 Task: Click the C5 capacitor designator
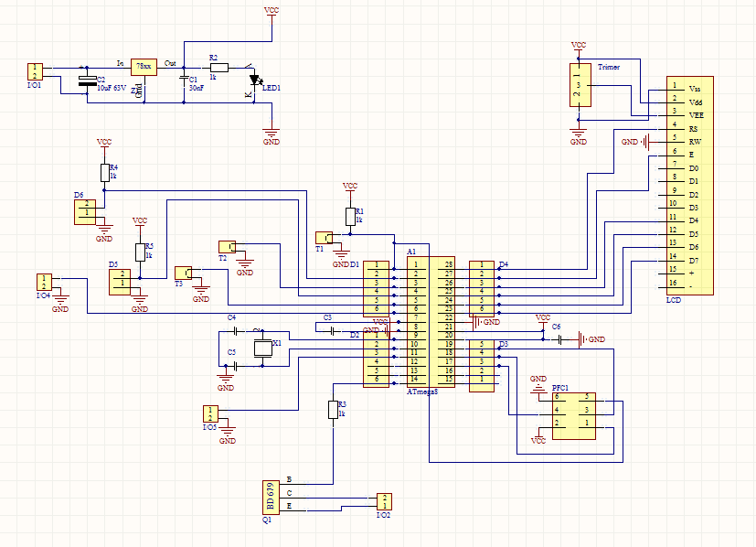click(x=231, y=352)
